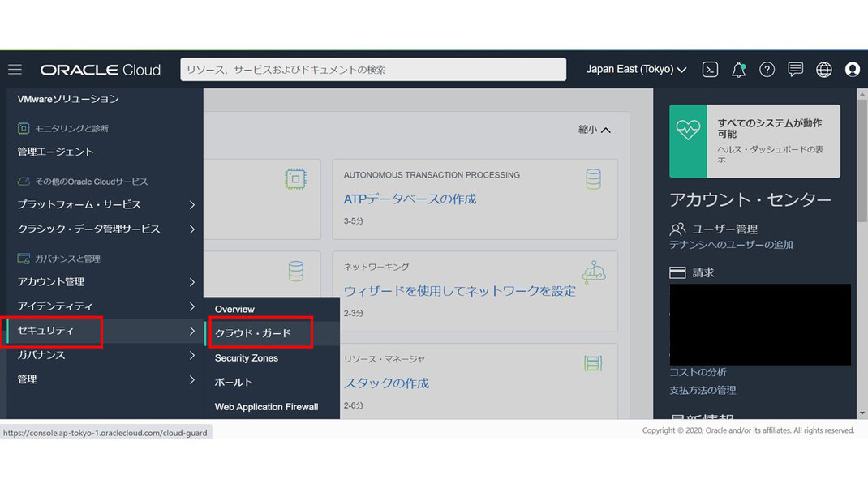Click the green database icon on the left card
This screenshot has width=868, height=488.
coord(295,272)
